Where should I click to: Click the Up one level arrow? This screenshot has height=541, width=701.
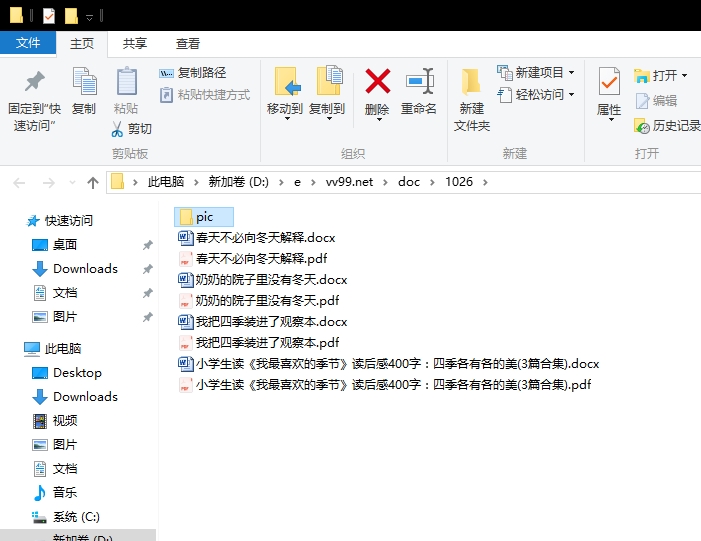point(93,182)
